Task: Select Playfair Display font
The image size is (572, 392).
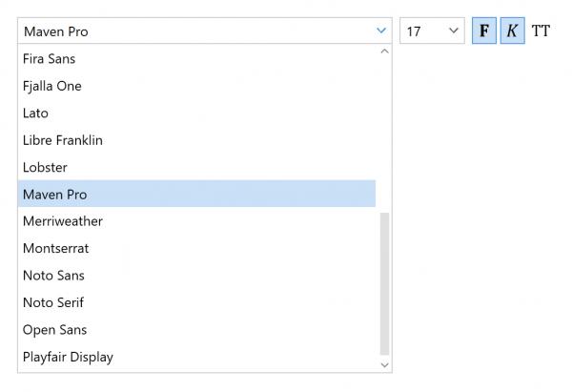Action: pyautogui.click(x=68, y=357)
